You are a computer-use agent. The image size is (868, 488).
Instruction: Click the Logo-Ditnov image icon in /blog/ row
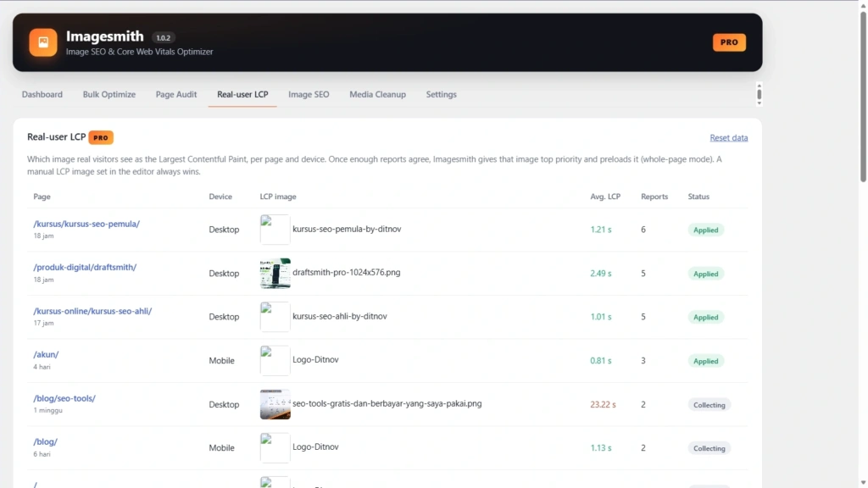pyautogui.click(x=275, y=448)
